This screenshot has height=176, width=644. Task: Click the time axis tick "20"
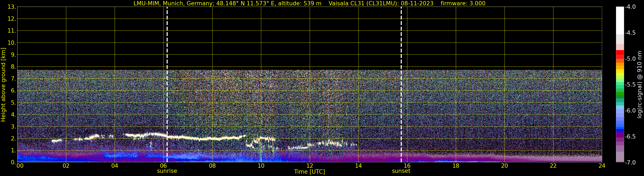505,166
